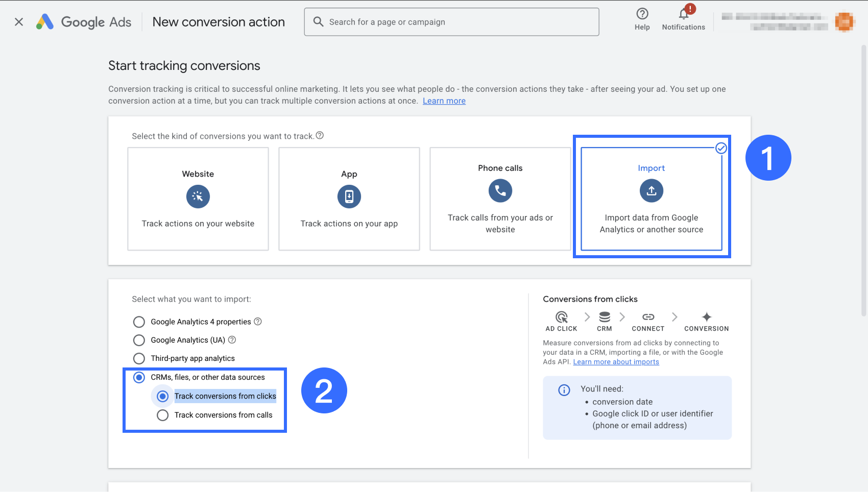The image size is (868, 492).
Task: Select Track conversions from calls
Action: tap(163, 415)
